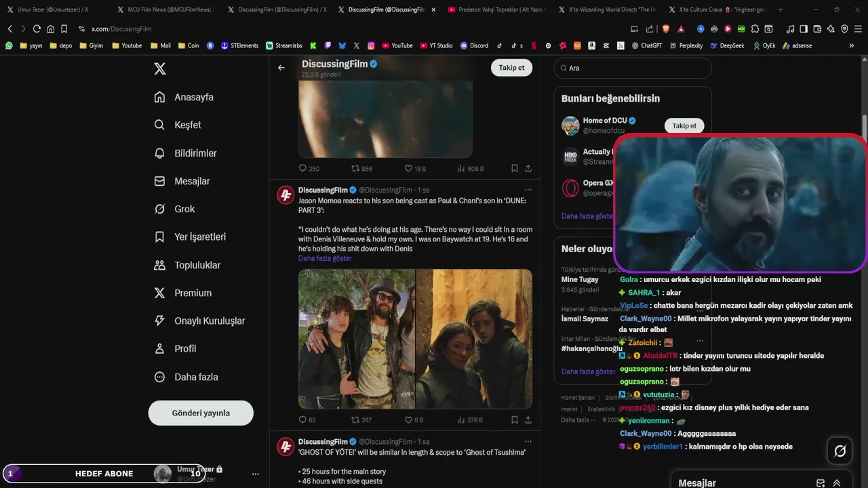Viewport: 868px width, 488px height.
Task: Expand post with Daha fazla göster
Action: pyautogui.click(x=325, y=258)
